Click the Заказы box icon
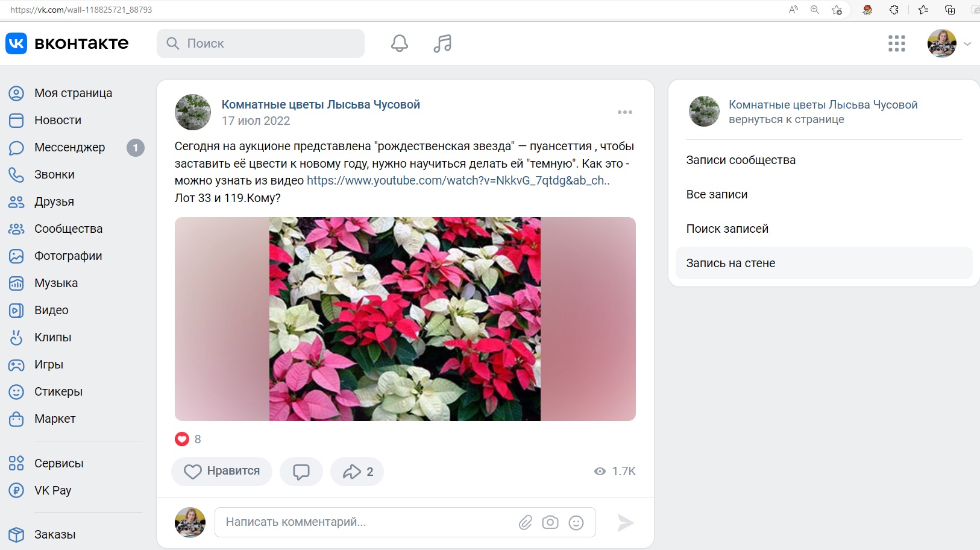The height and width of the screenshot is (550, 980). click(16, 534)
